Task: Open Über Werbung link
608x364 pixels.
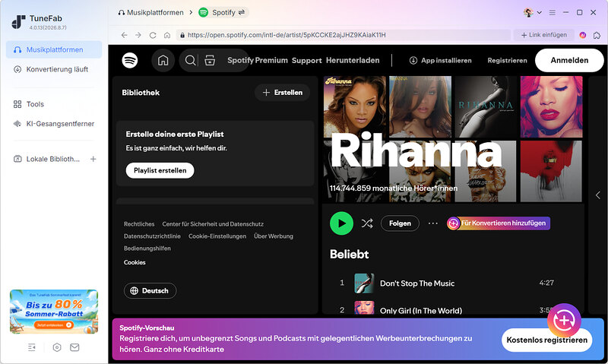Action: coord(274,236)
